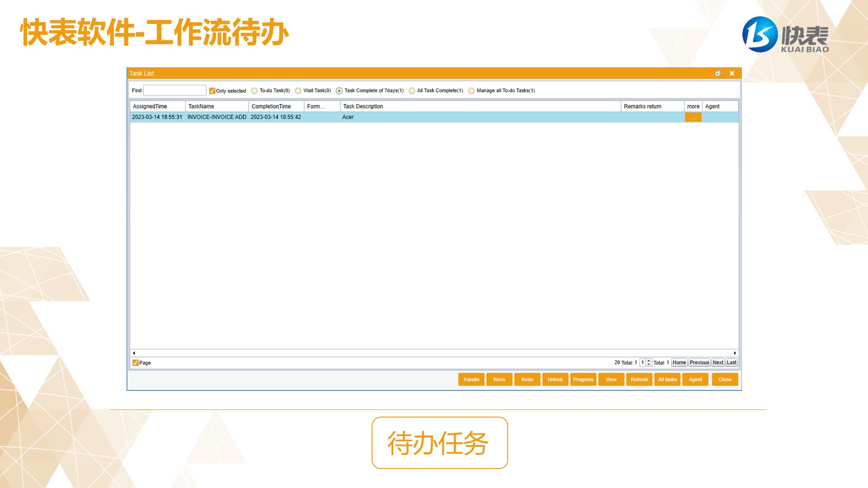Toggle the Page checkbox

click(x=135, y=363)
